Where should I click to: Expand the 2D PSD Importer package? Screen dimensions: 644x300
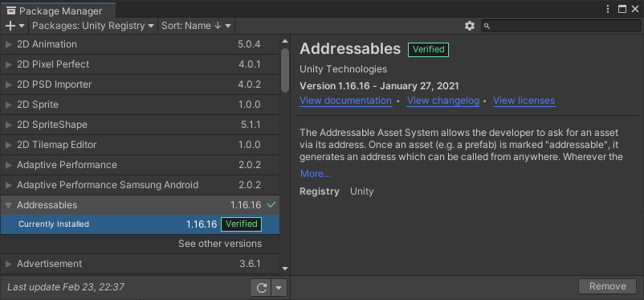(8, 84)
